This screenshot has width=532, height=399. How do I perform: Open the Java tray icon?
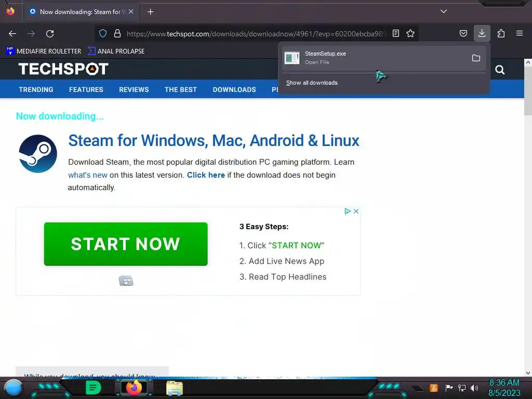coord(434,388)
